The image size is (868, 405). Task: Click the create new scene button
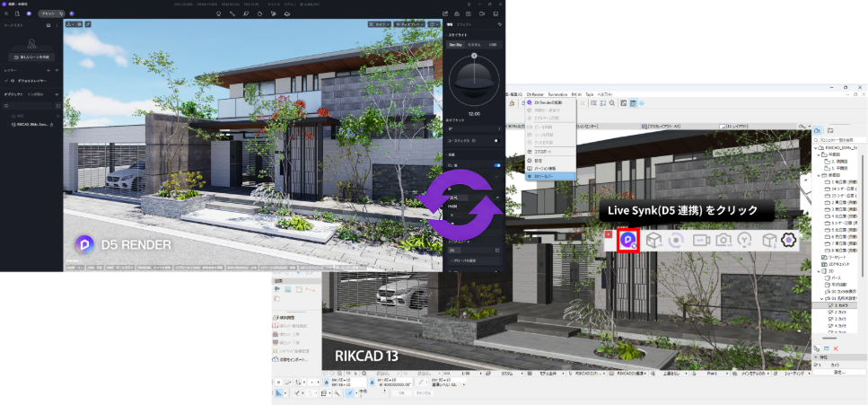click(31, 57)
